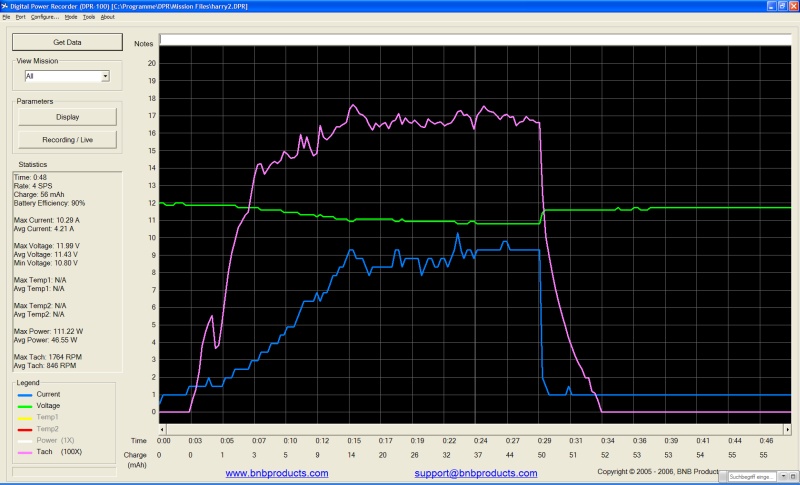Click the green Voltage legend swatch

[x=25, y=406]
